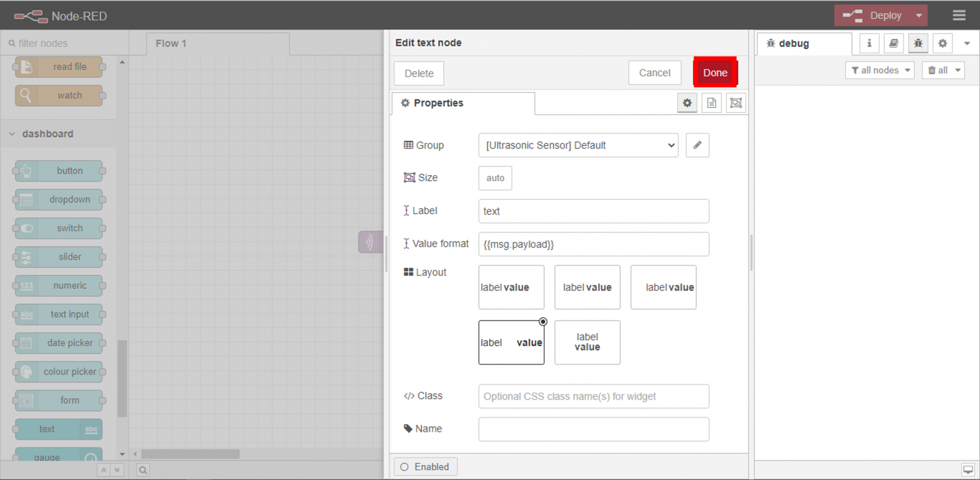Open node appearance settings icon

(x=736, y=103)
